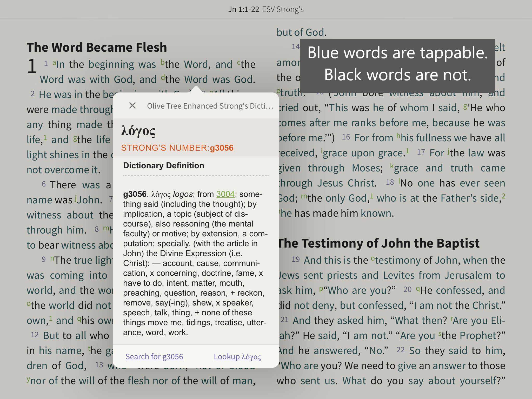
Task: Tap 'known' at end of verse 18
Action: [376, 213]
